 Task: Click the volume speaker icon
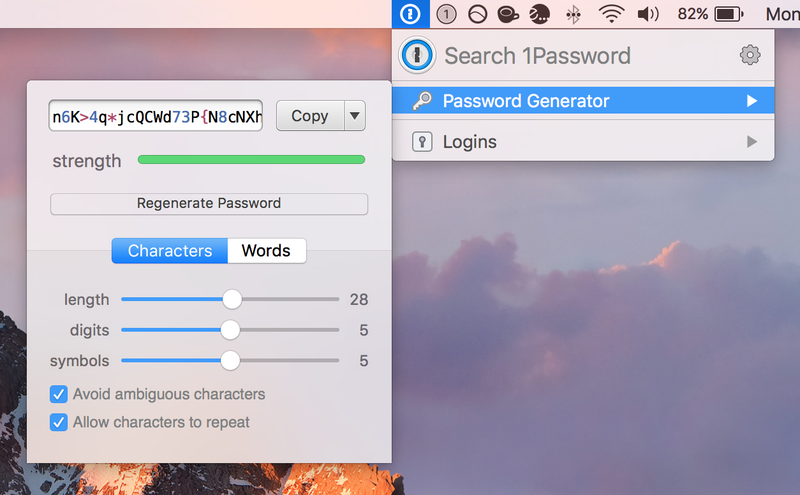coord(648,14)
